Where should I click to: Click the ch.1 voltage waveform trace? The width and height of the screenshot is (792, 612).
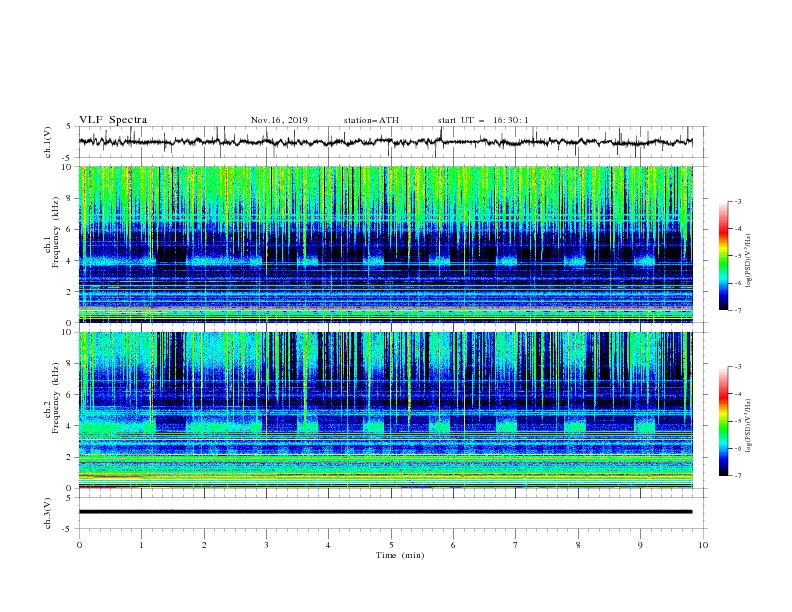click(x=386, y=142)
